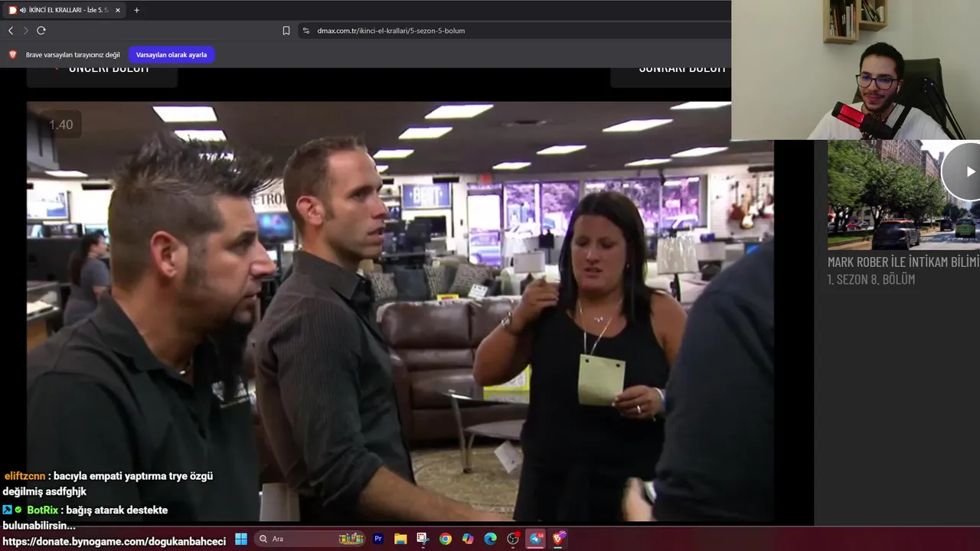Select the İKİNCİ EL KRALLARI browser tab
The height and width of the screenshot is (551, 980).
[63, 10]
